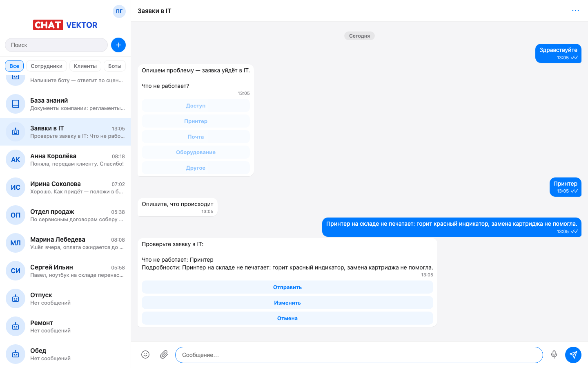Focus the Сообщение… message input
This screenshot has height=368, width=588.
pos(359,355)
